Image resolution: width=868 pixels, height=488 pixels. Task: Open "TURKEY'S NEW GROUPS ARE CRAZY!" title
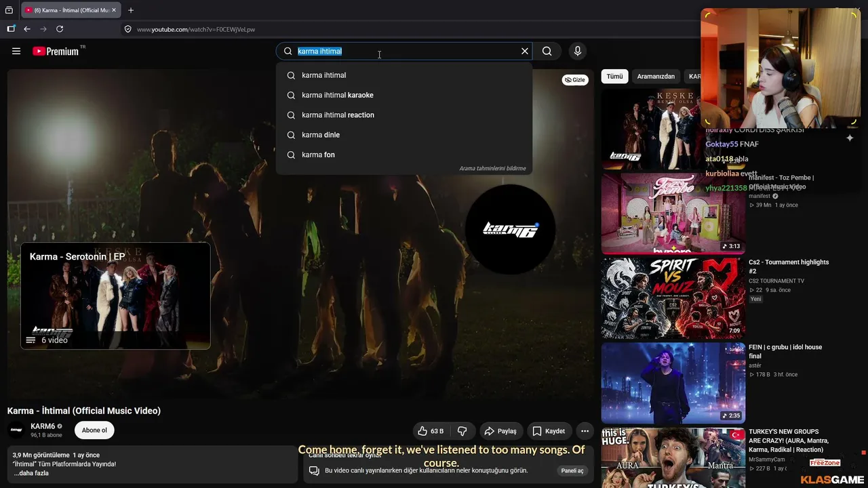tap(789, 441)
